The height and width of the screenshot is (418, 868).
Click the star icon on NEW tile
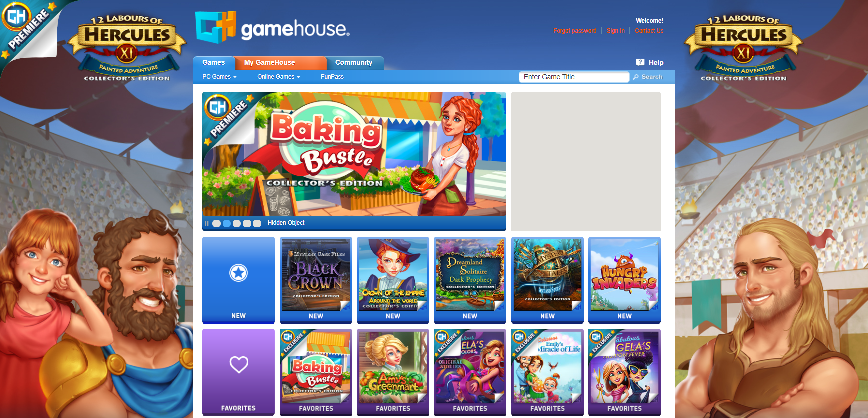pyautogui.click(x=238, y=273)
